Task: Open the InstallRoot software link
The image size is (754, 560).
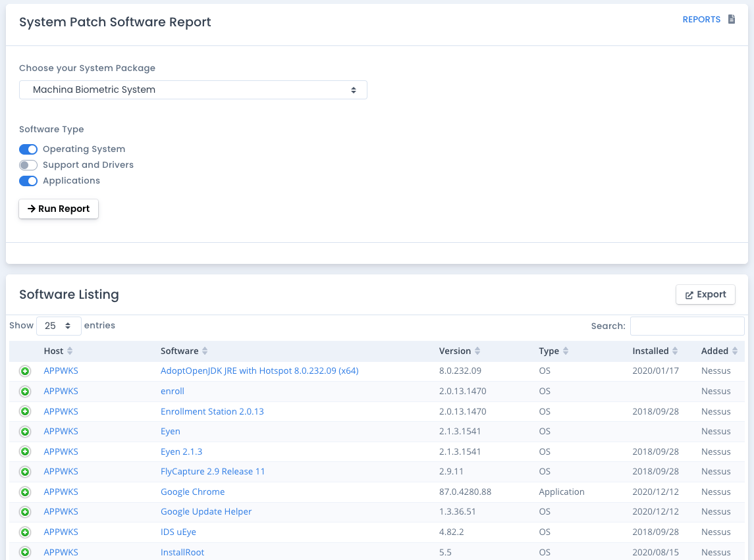Action: [x=182, y=552]
